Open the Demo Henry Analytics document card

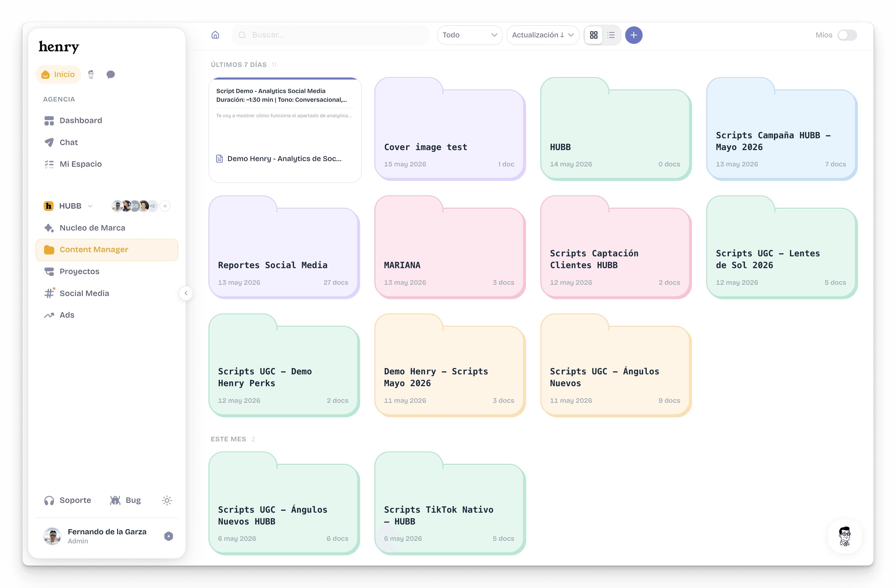285,130
